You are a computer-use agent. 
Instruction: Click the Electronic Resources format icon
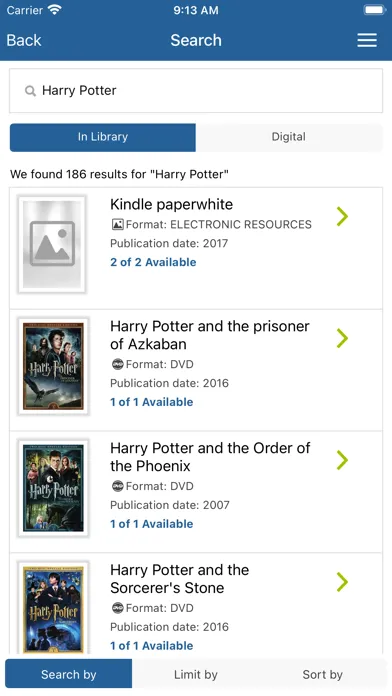pos(117,225)
